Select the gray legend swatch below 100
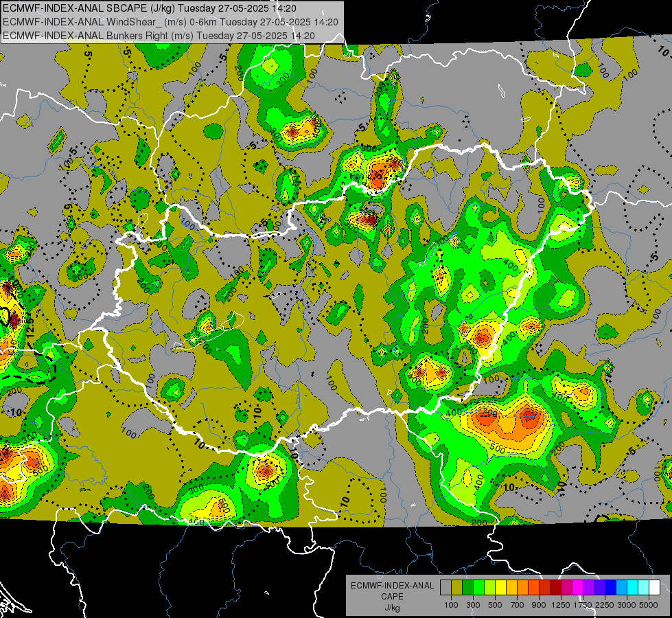 (x=445, y=588)
